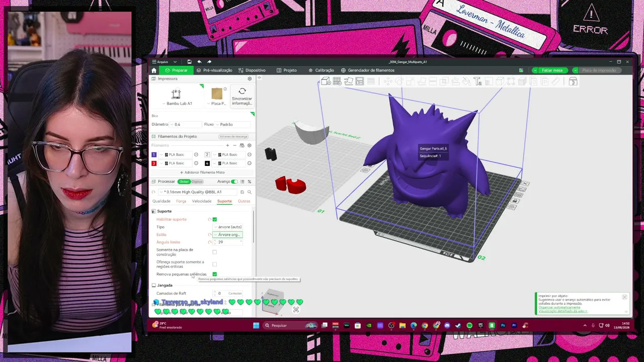Click the purple filament 1 color swatch

coord(154,155)
